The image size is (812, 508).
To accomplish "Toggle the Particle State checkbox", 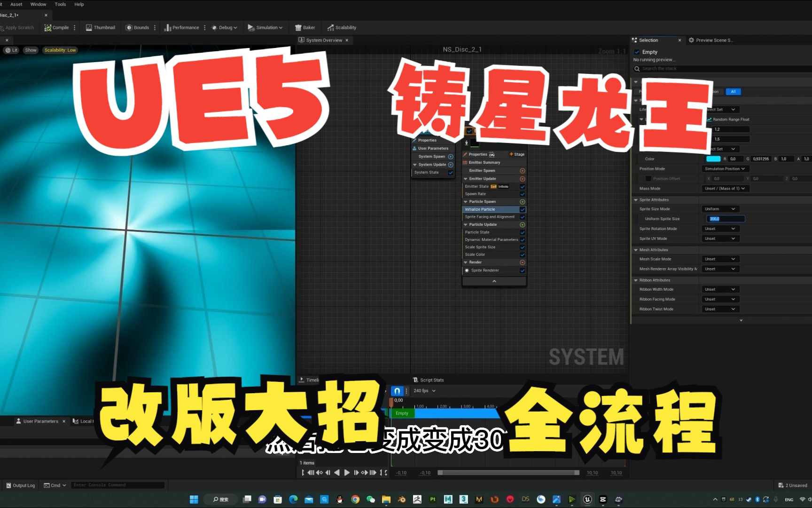I will tap(523, 232).
